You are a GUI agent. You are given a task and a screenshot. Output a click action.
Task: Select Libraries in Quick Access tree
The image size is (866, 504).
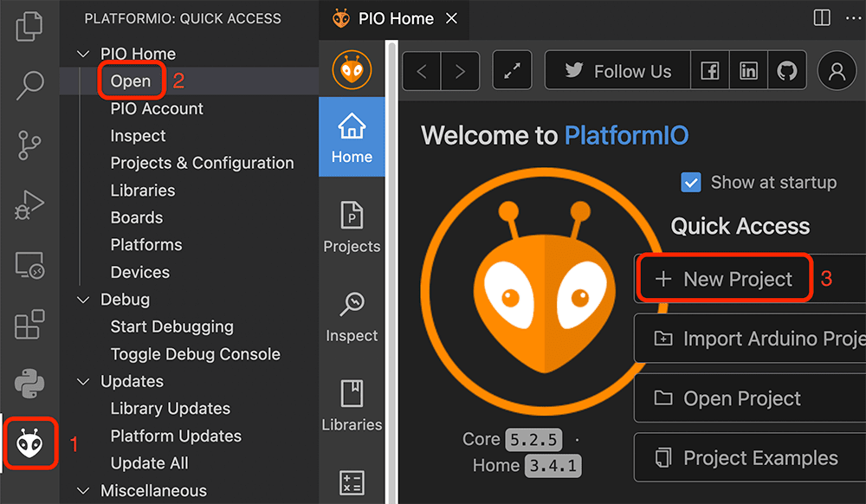pyautogui.click(x=143, y=191)
